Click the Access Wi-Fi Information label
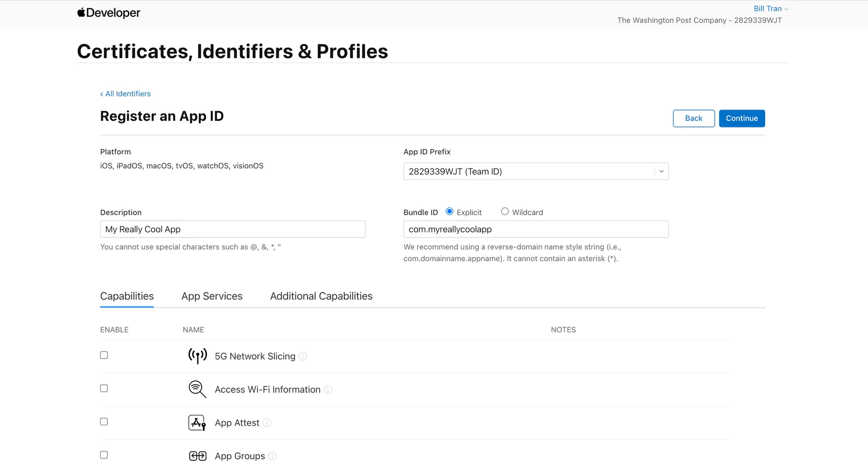The height and width of the screenshot is (468, 868). [x=268, y=390]
